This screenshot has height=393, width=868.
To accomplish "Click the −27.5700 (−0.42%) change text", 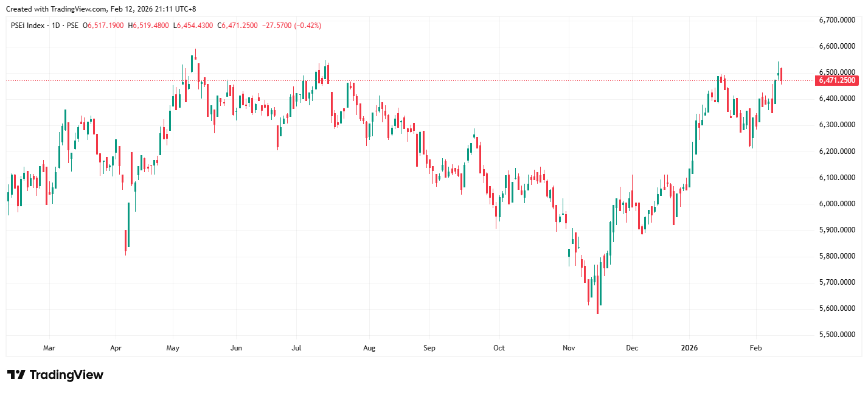I will 292,26.
